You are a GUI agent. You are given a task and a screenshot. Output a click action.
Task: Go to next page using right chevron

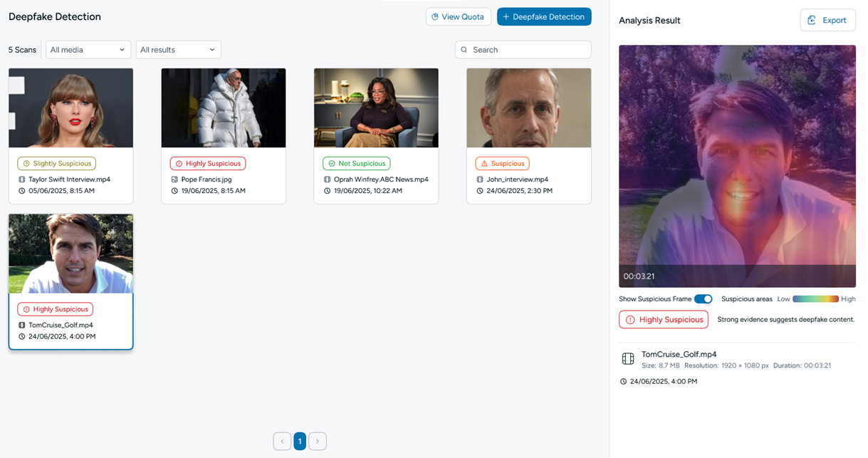point(318,442)
